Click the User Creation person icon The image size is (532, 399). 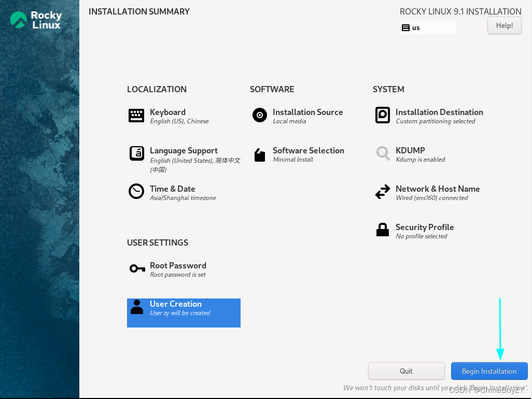[136, 307]
